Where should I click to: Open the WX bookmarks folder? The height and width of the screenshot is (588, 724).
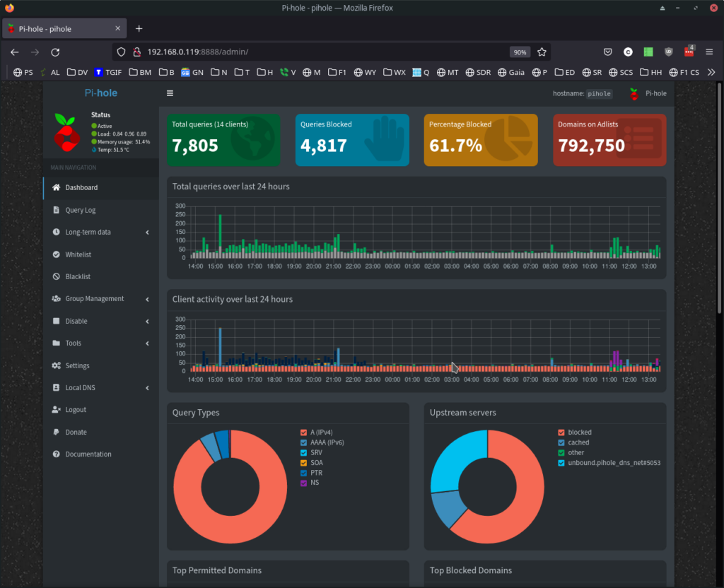pyautogui.click(x=395, y=73)
